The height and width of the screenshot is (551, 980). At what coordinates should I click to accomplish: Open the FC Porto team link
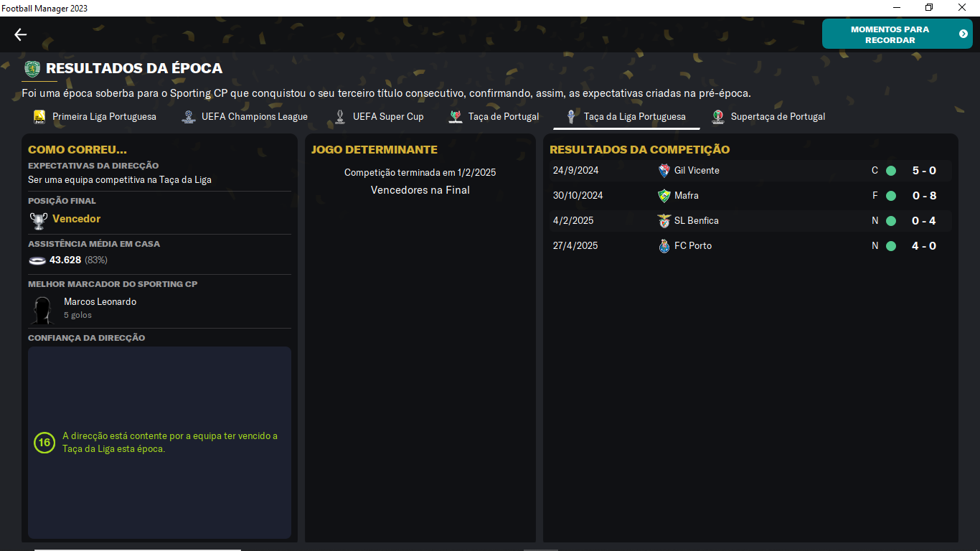(693, 246)
